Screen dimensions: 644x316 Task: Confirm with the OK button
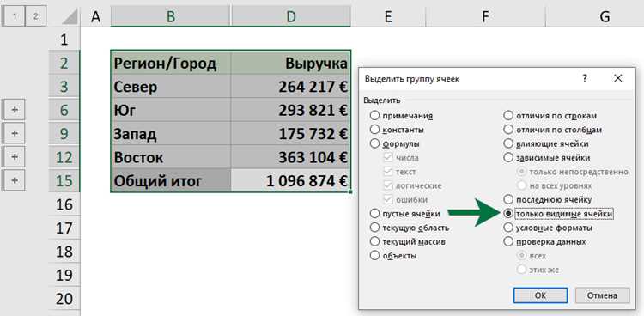(x=540, y=295)
